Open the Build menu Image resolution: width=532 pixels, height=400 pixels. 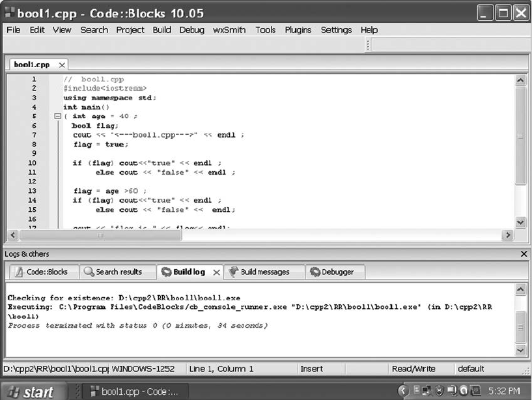162,30
